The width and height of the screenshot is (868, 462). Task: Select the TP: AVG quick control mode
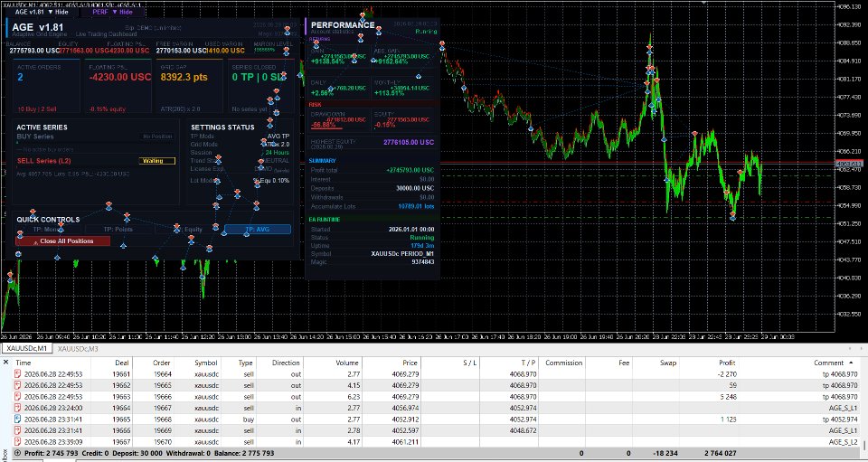click(258, 229)
